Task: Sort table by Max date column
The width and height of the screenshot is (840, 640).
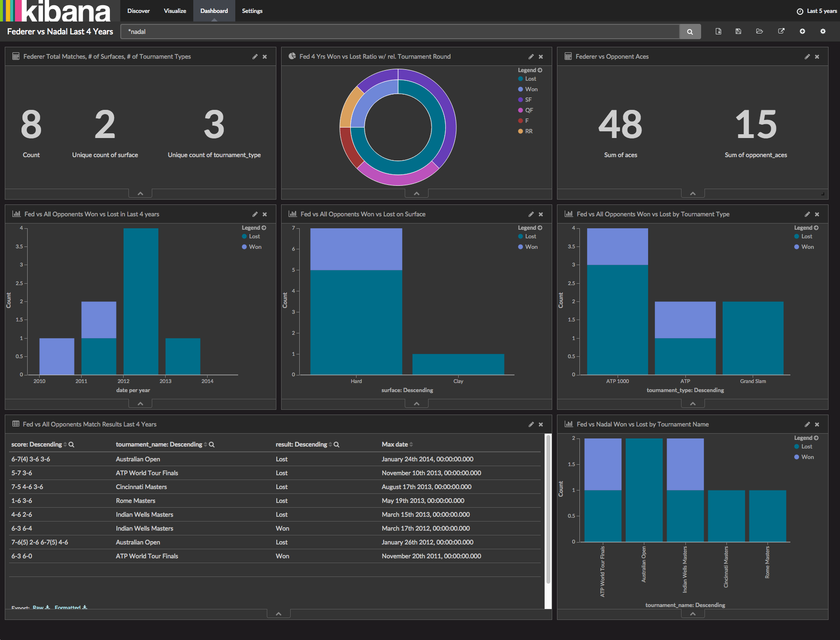Action: coord(411,444)
